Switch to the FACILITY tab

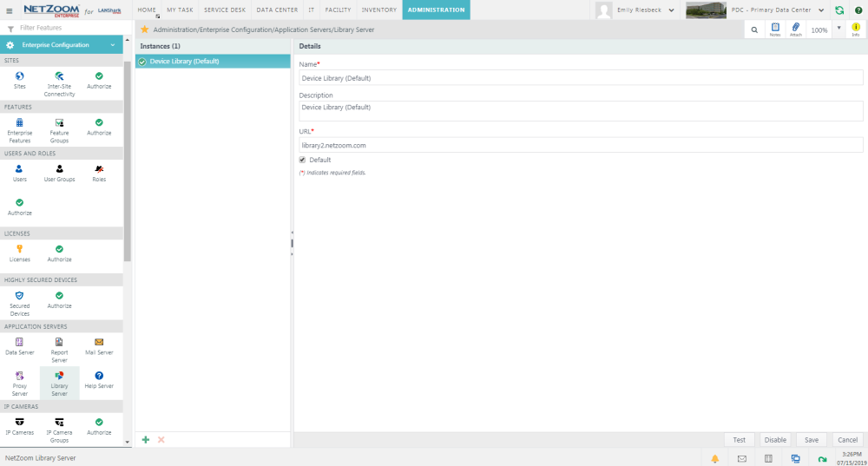338,10
